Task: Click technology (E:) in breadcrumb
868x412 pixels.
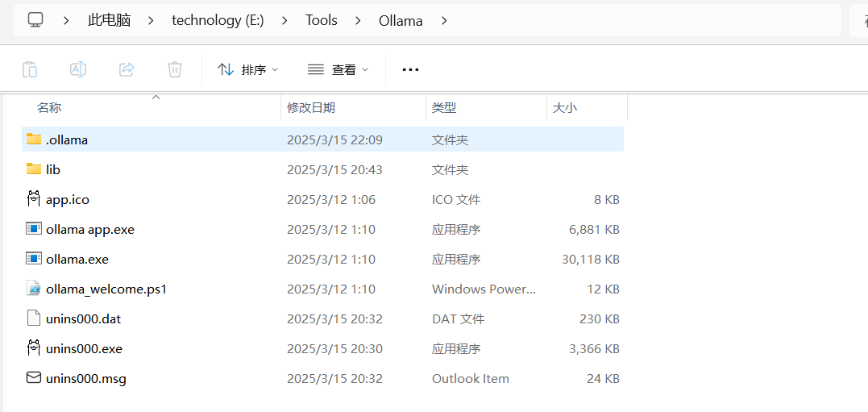Action: [x=218, y=20]
